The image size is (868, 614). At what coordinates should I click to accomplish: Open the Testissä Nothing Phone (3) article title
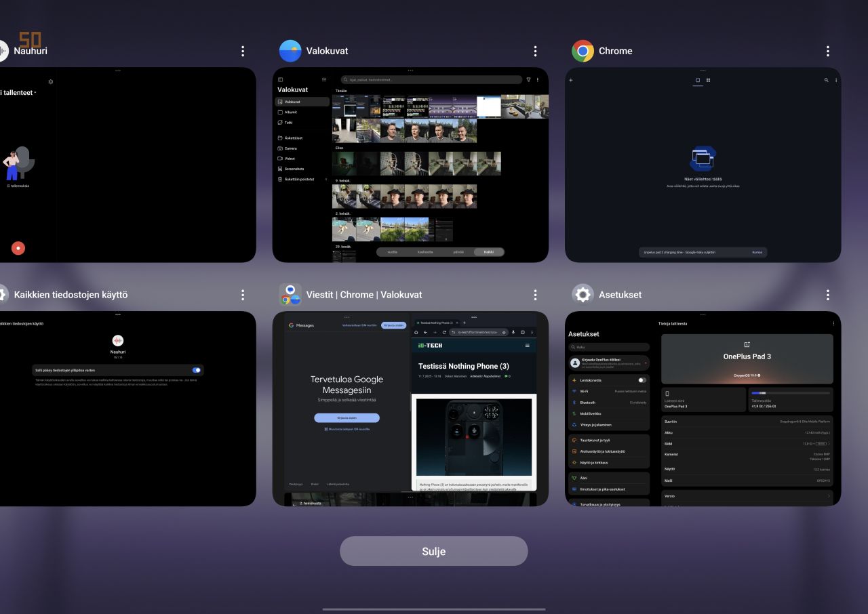coord(464,366)
